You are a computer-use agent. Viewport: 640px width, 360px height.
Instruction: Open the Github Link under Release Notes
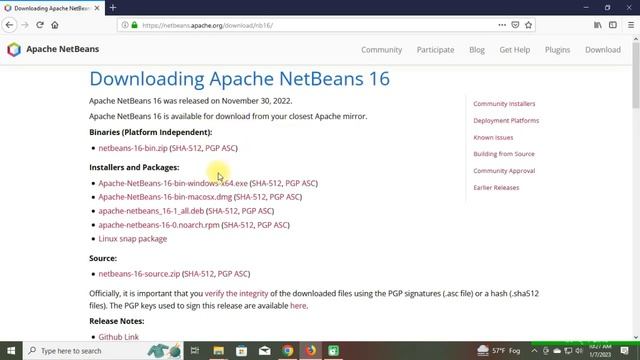[118, 337]
